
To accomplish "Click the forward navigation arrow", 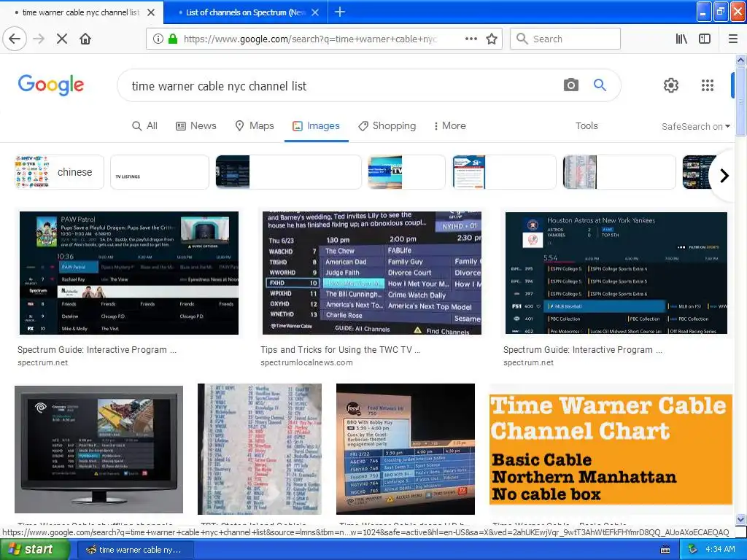I will coord(39,39).
